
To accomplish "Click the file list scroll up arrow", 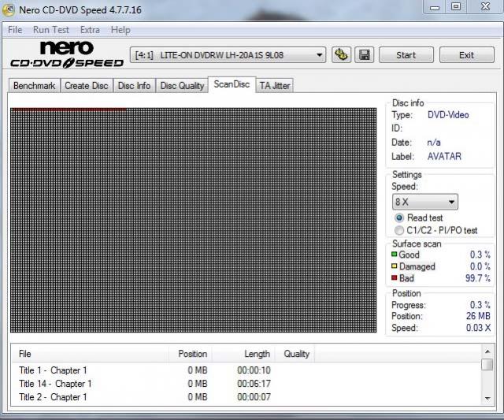I will coord(487,351).
